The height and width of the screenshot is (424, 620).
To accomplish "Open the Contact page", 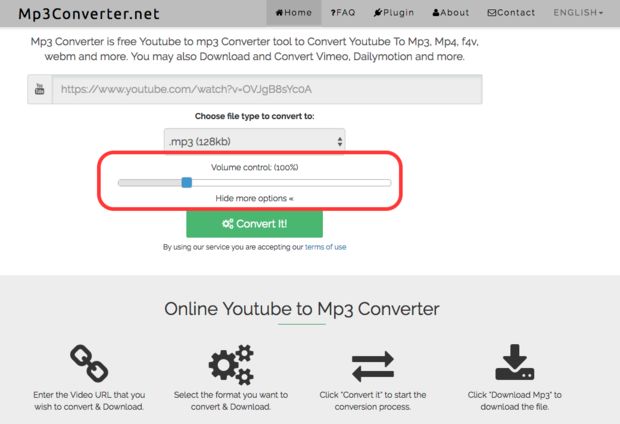I will click(511, 13).
